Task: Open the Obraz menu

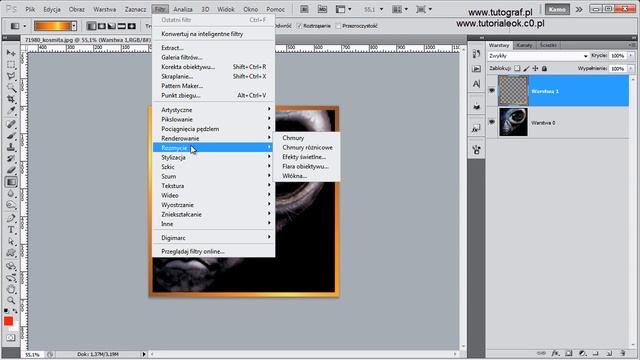Action: [x=76, y=9]
